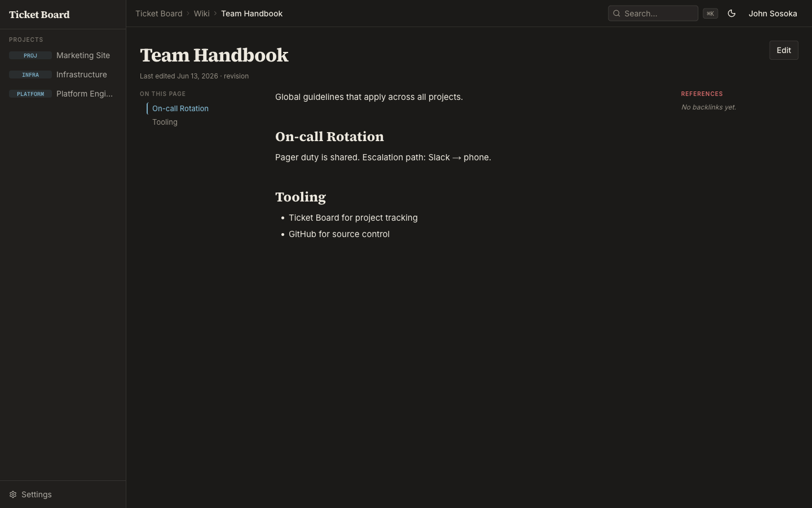Open Settings in sidebar
The image size is (812, 508).
coord(37,494)
